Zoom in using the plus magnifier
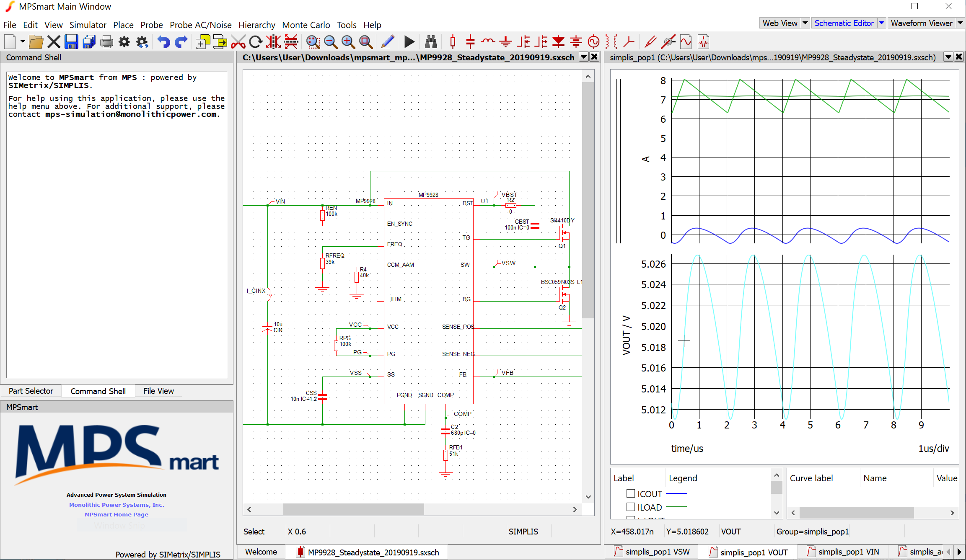The image size is (966, 560). tap(348, 42)
